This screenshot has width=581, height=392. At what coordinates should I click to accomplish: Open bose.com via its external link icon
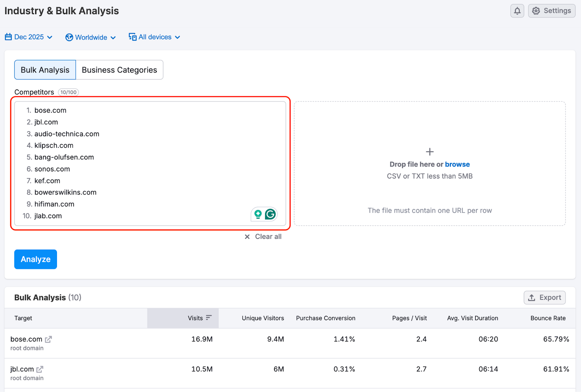(49, 339)
